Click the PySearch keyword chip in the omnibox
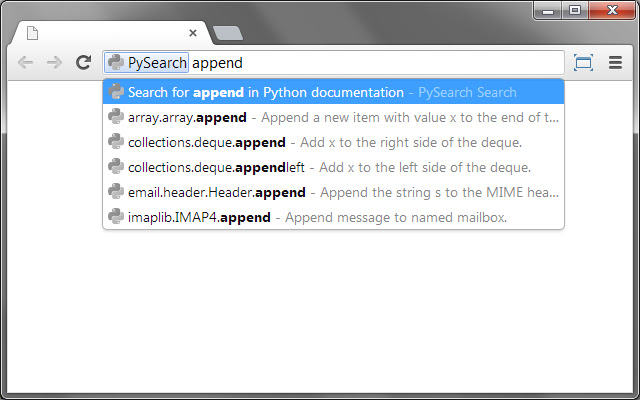 coord(147,63)
